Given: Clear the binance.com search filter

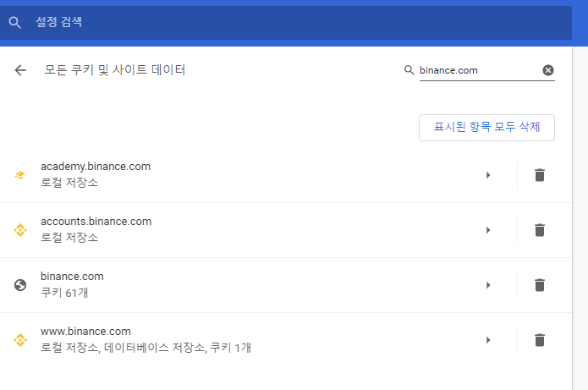Looking at the screenshot, I should point(548,70).
